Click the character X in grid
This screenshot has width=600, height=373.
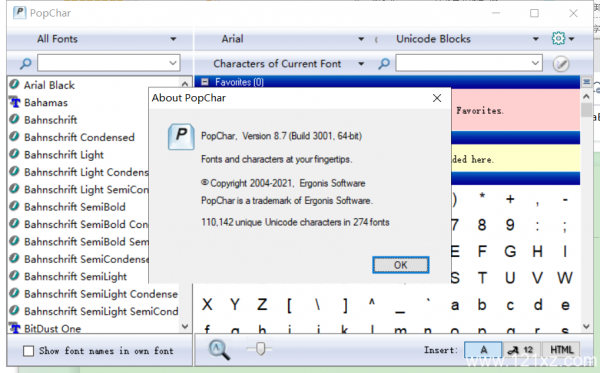point(207,305)
